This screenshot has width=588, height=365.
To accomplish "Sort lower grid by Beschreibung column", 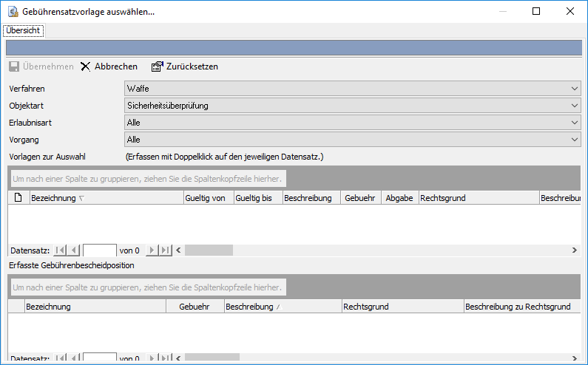I will pyautogui.click(x=281, y=307).
